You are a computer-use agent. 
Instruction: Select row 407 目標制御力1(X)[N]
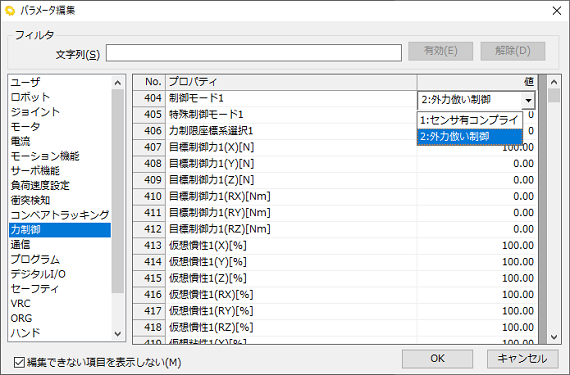point(334,147)
